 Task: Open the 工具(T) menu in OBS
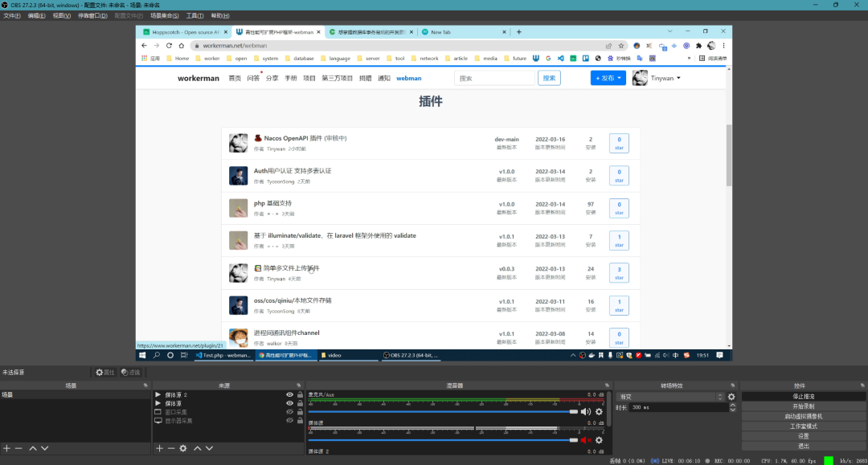pyautogui.click(x=194, y=15)
